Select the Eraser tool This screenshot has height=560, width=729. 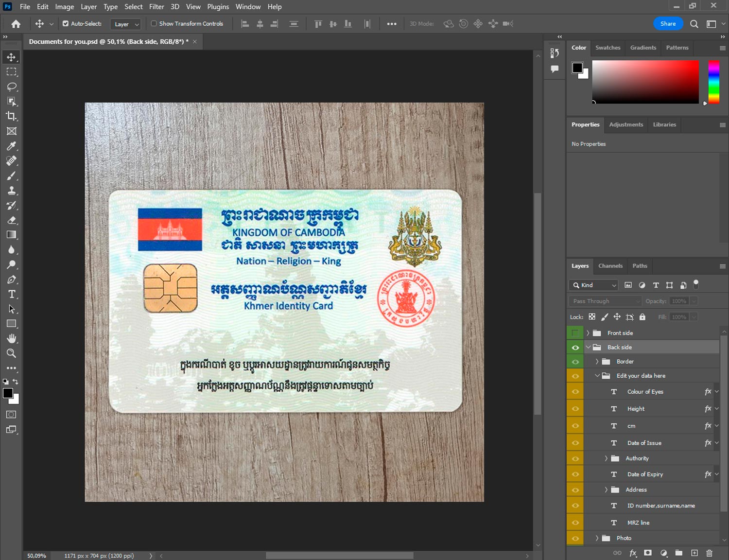pos(11,220)
